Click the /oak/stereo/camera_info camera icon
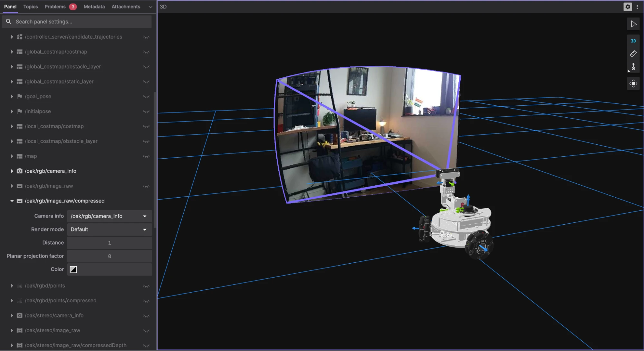 (20, 316)
